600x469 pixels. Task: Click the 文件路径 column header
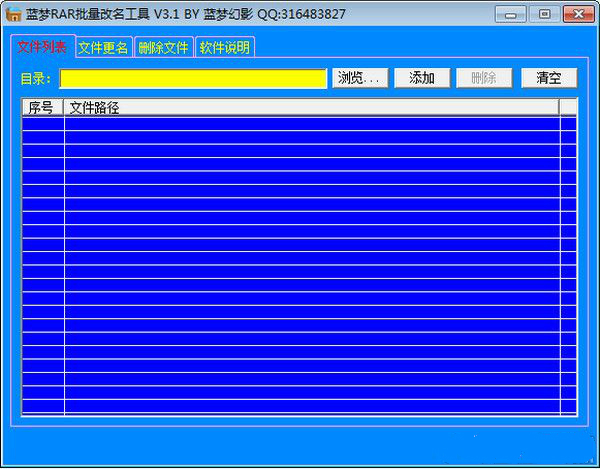311,107
